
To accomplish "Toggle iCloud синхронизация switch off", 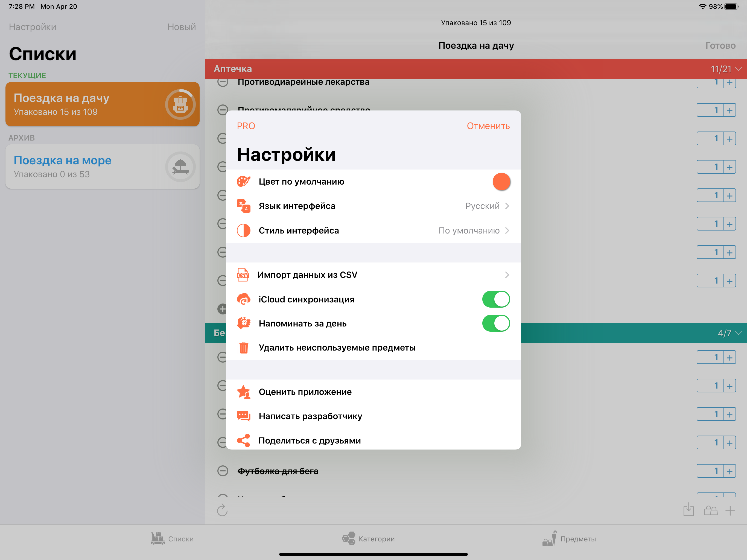I will [x=496, y=299].
